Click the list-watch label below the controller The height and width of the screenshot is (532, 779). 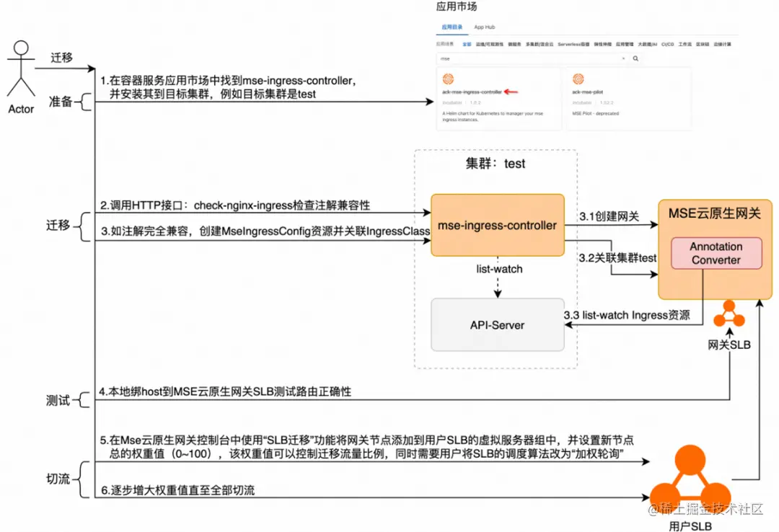click(499, 269)
